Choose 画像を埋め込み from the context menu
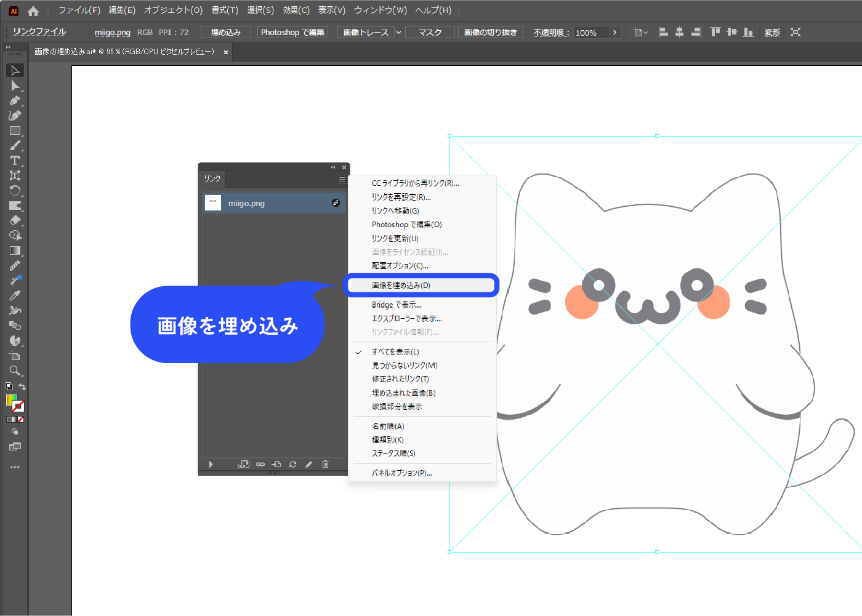862x616 pixels. coord(401,285)
